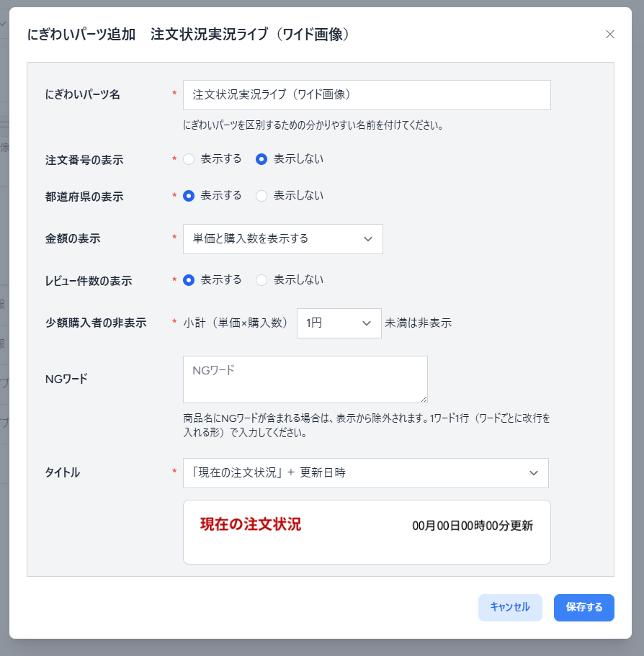The height and width of the screenshot is (656, 644).
Task: Expand the 1円 minimum subtotal dropdown
Action: (339, 323)
